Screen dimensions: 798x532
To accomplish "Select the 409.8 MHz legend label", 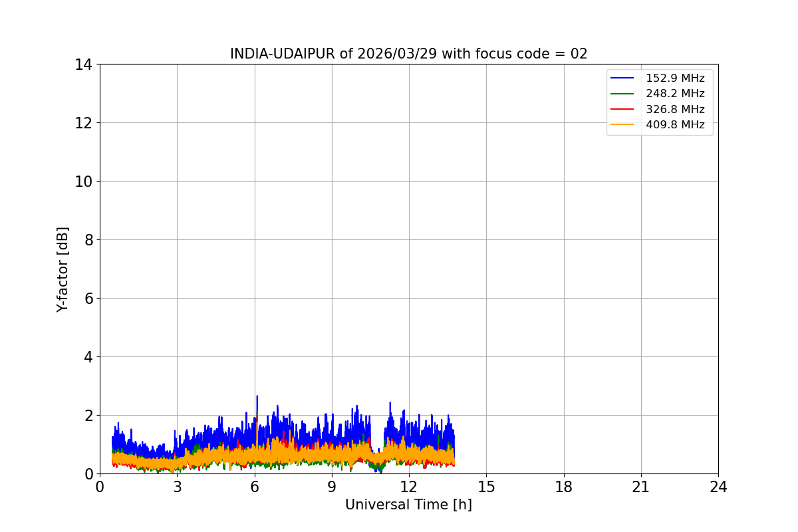I will (675, 124).
